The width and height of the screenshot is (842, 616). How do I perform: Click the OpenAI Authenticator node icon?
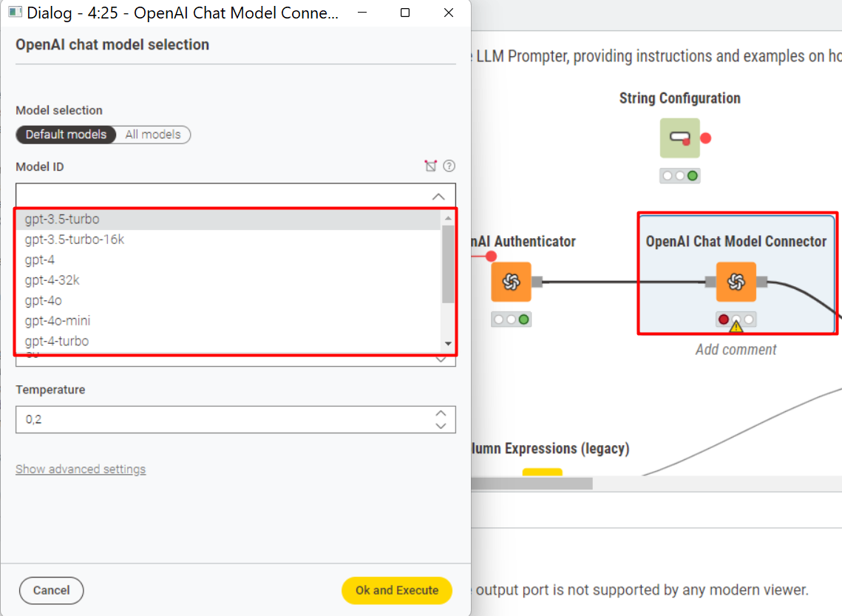pos(511,282)
